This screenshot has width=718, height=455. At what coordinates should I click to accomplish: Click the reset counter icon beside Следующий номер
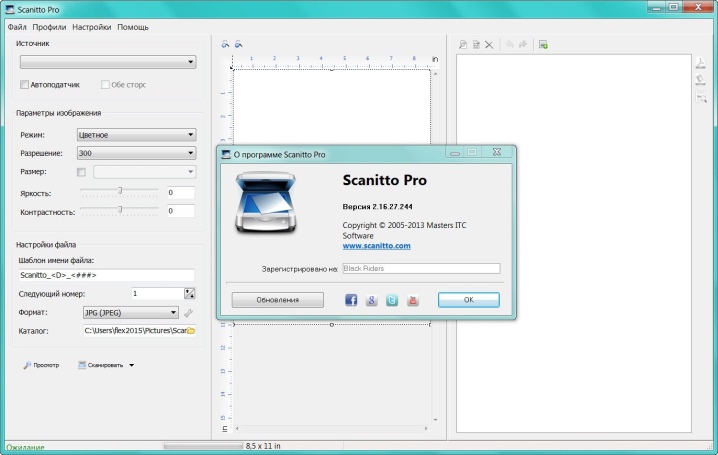click(190, 293)
